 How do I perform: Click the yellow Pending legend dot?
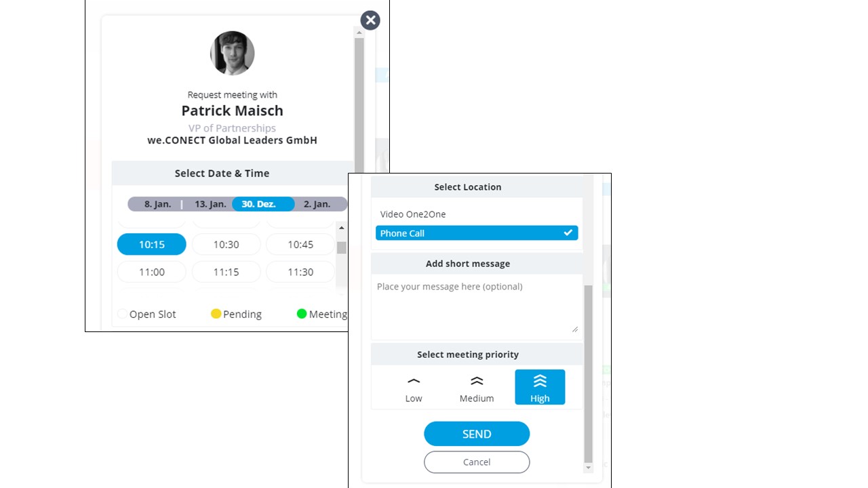pyautogui.click(x=216, y=314)
